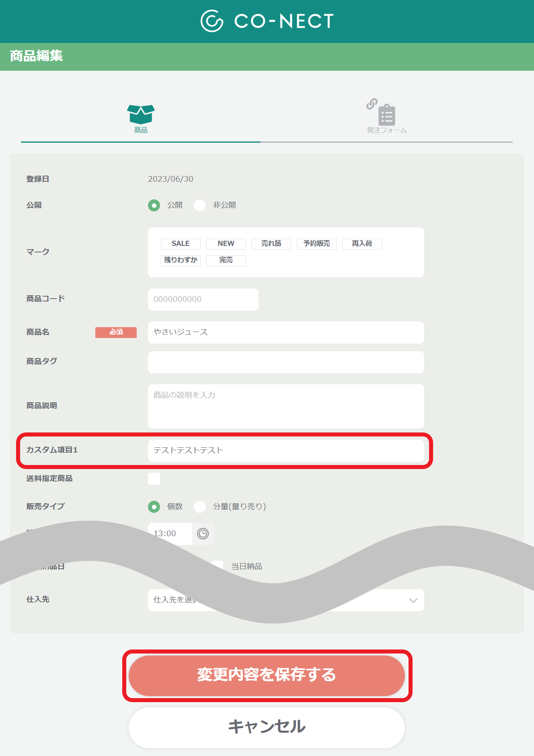
Task: Choose 分量(量り売り) sales type
Action: click(x=200, y=507)
